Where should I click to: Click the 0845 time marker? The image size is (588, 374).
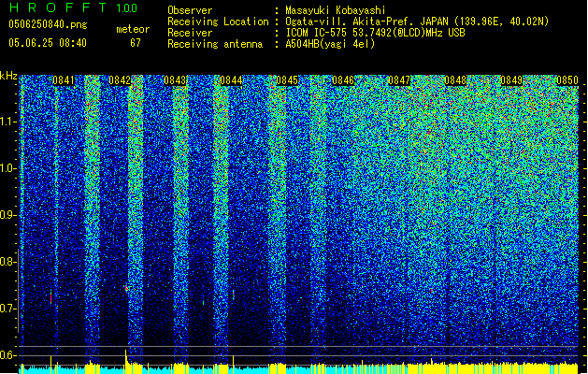click(x=287, y=81)
